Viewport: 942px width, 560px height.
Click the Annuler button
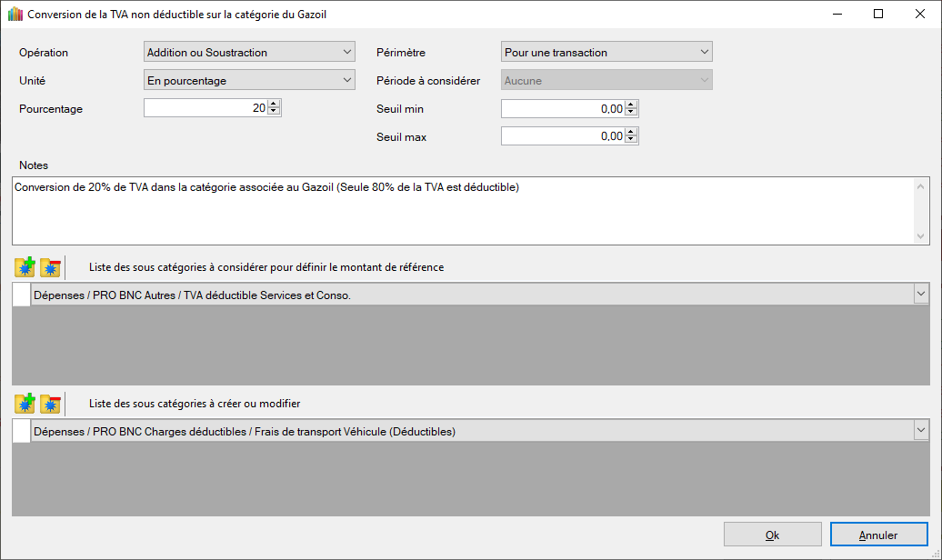click(x=878, y=535)
